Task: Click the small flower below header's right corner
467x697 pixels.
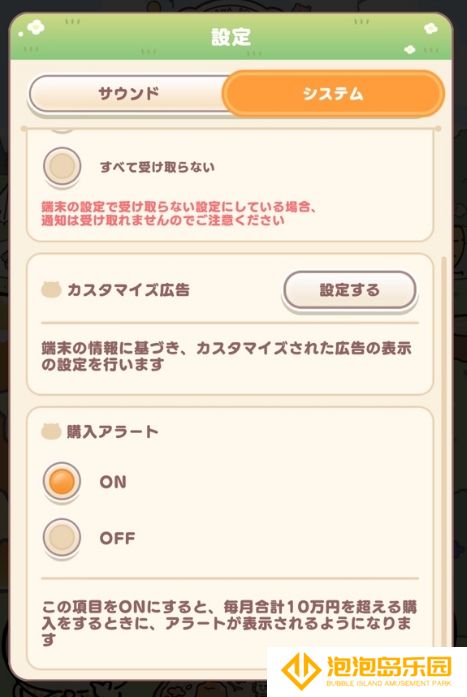Action: coord(410,49)
